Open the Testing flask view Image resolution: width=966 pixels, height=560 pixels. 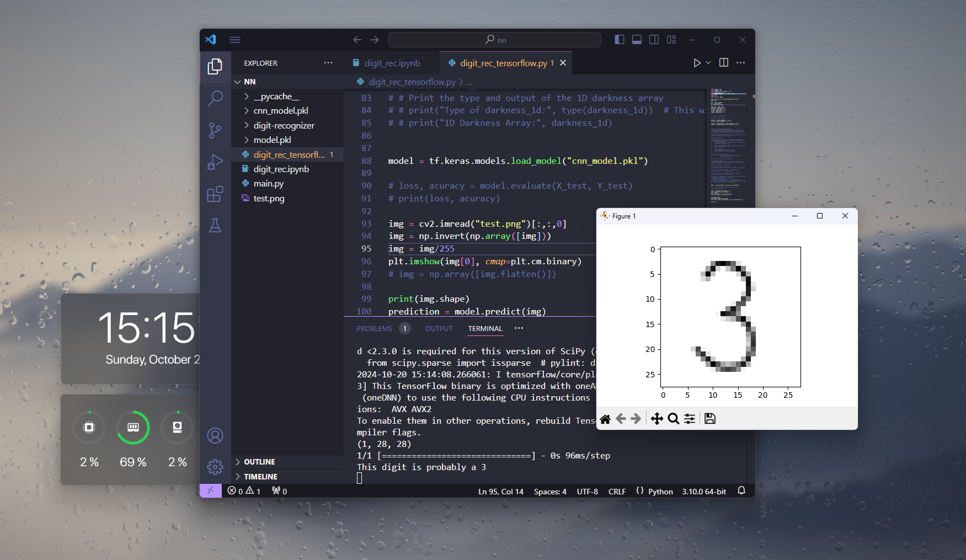click(x=215, y=226)
